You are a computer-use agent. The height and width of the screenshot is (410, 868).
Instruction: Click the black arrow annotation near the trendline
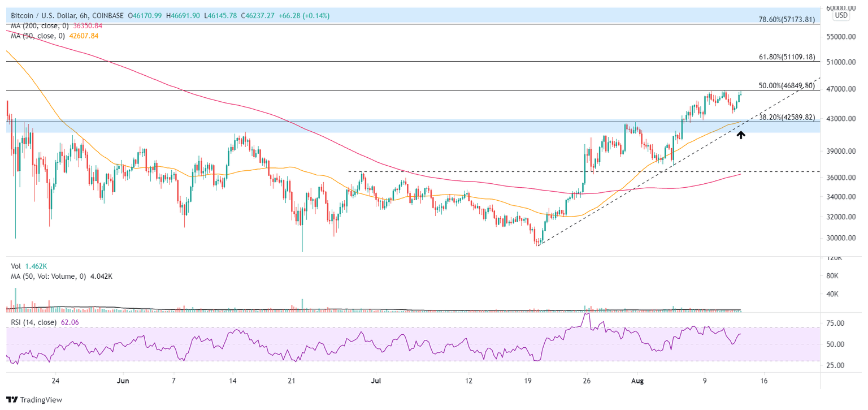click(x=741, y=135)
